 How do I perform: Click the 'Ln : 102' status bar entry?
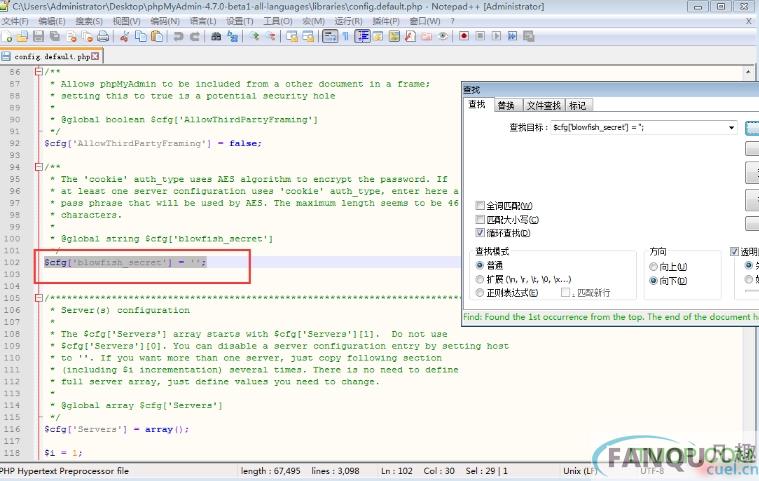point(396,470)
